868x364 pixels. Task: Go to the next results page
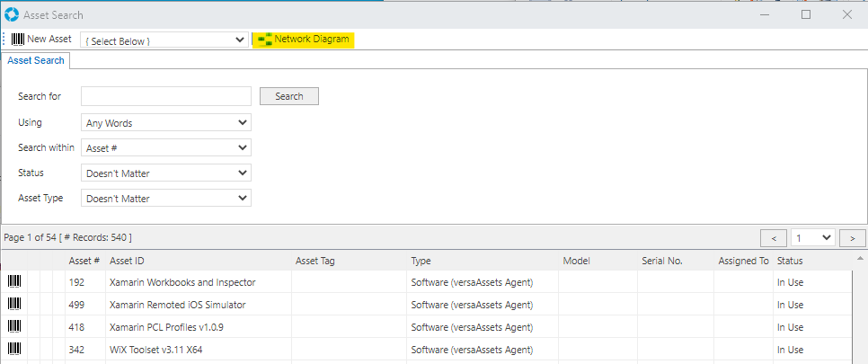click(x=853, y=238)
